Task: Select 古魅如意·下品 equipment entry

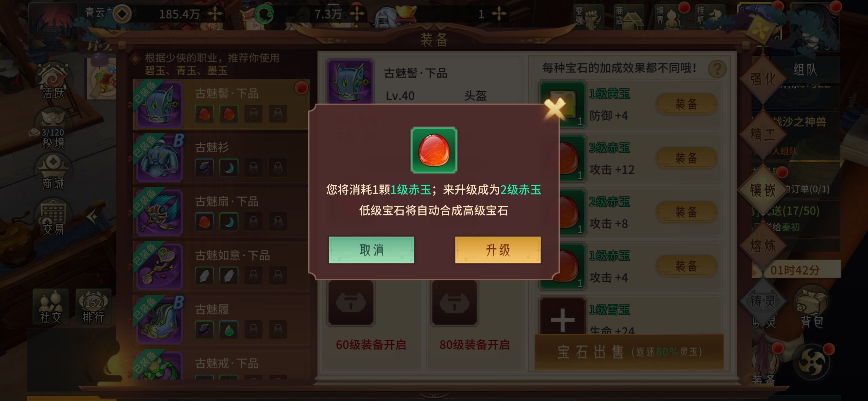Action: (221, 266)
